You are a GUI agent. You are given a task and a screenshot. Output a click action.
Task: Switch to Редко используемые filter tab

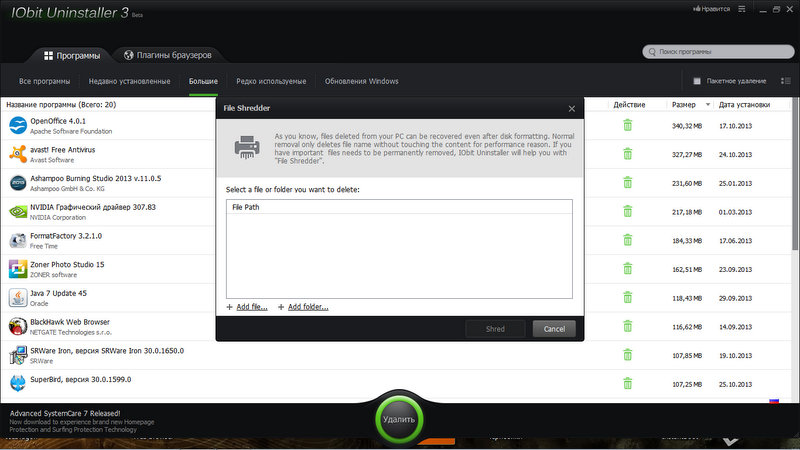[x=271, y=81]
